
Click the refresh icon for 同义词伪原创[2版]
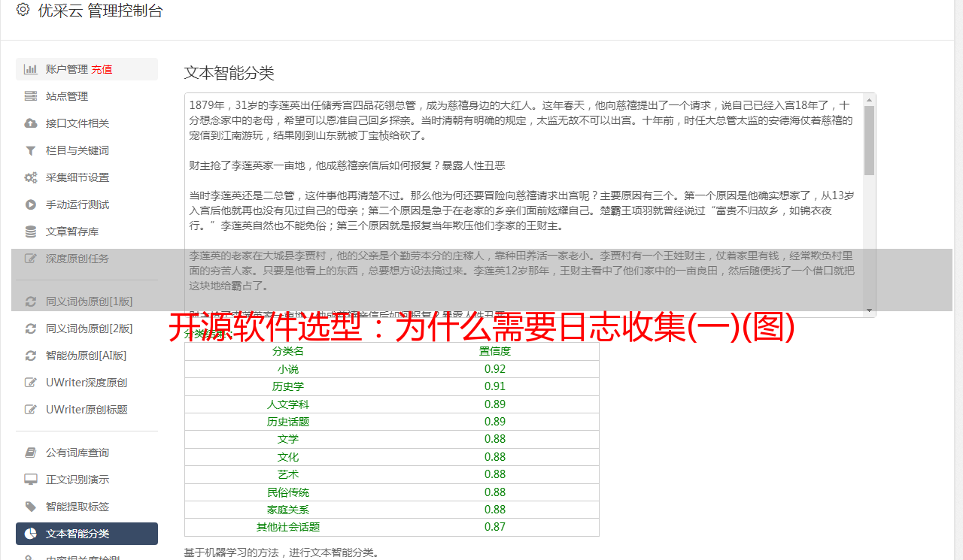click(x=31, y=328)
